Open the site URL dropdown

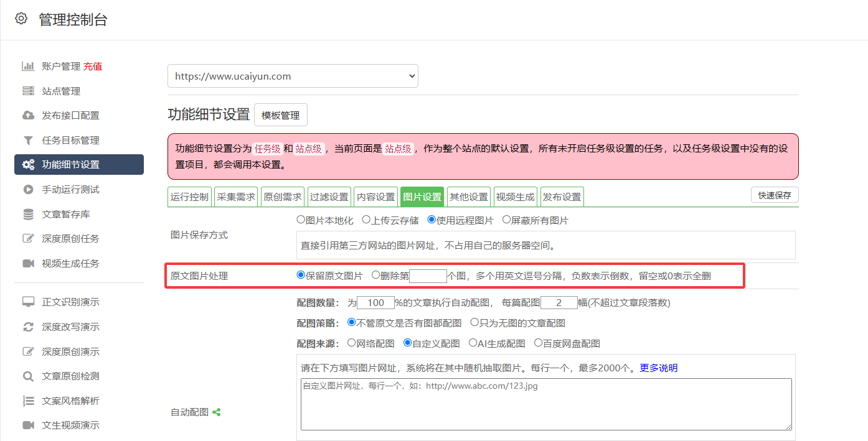[293, 77]
